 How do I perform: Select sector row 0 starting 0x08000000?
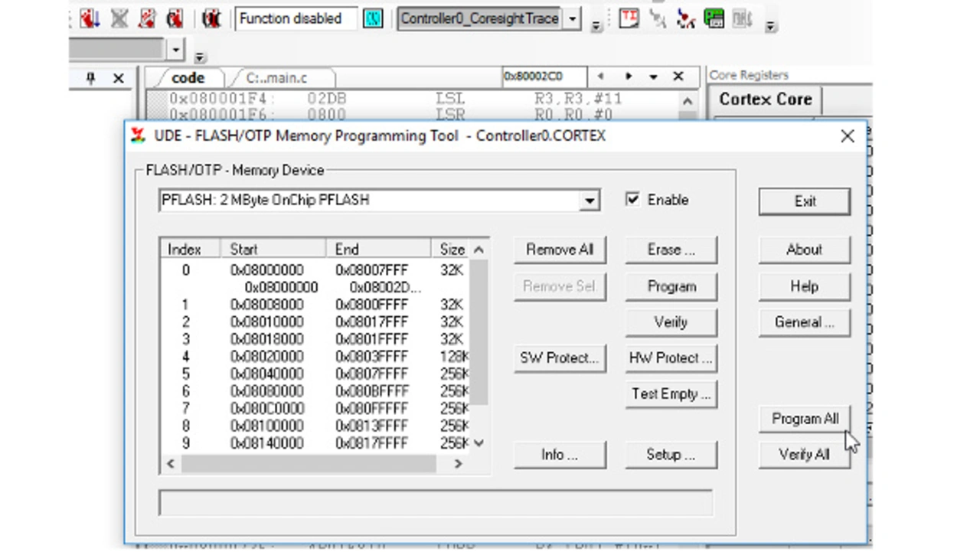coord(315,270)
